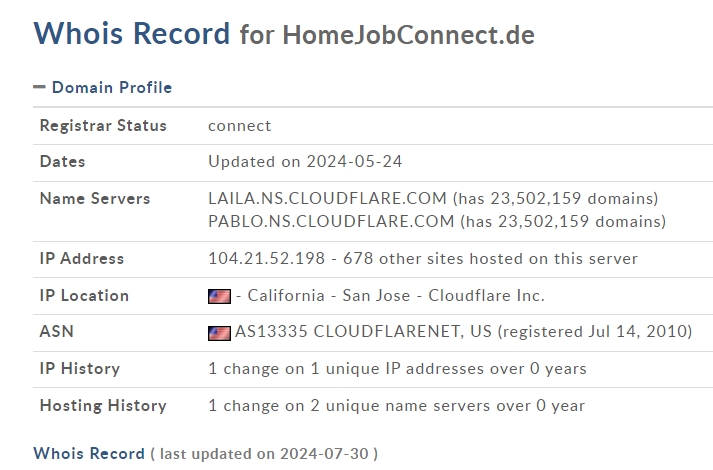Click the minus icon beside Domain Profile

(x=40, y=87)
